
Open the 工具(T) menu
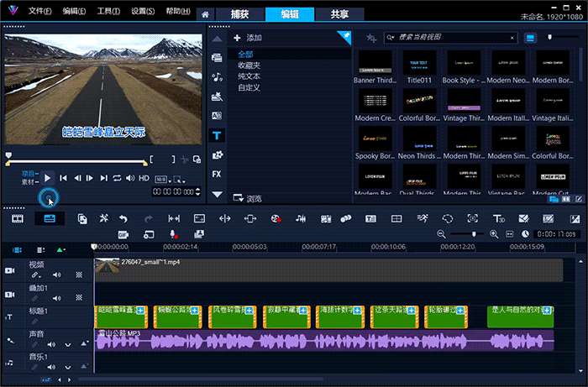[108, 11]
